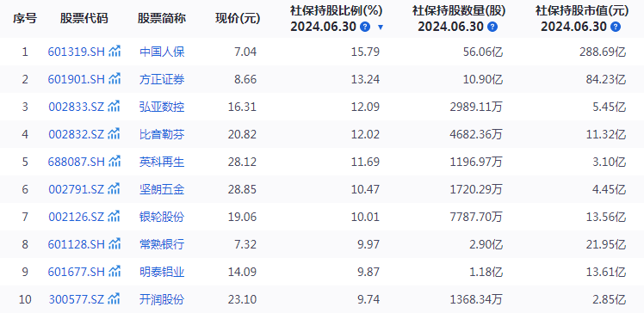This screenshot has width=644, height=313.
Task: Open chart icon beside 688087.SH
Action: coord(115,161)
